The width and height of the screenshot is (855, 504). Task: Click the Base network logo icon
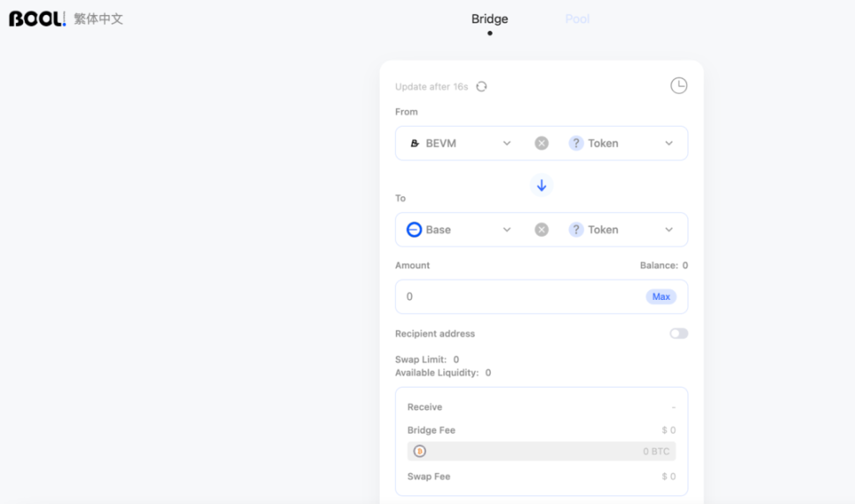[414, 230]
